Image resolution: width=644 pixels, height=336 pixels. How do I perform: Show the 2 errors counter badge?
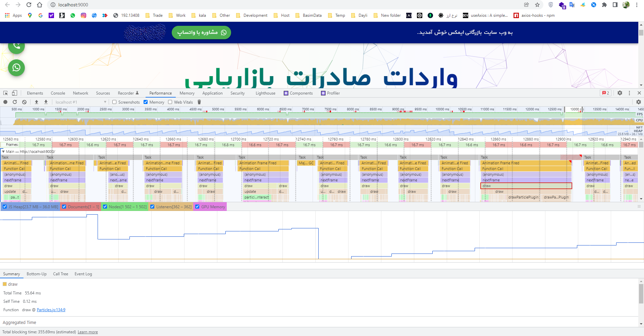coord(605,93)
